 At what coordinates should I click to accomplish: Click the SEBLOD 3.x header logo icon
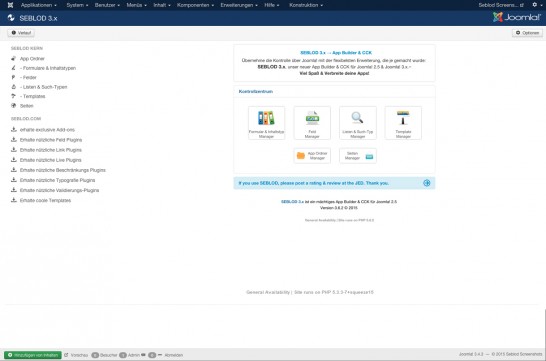[11, 18]
